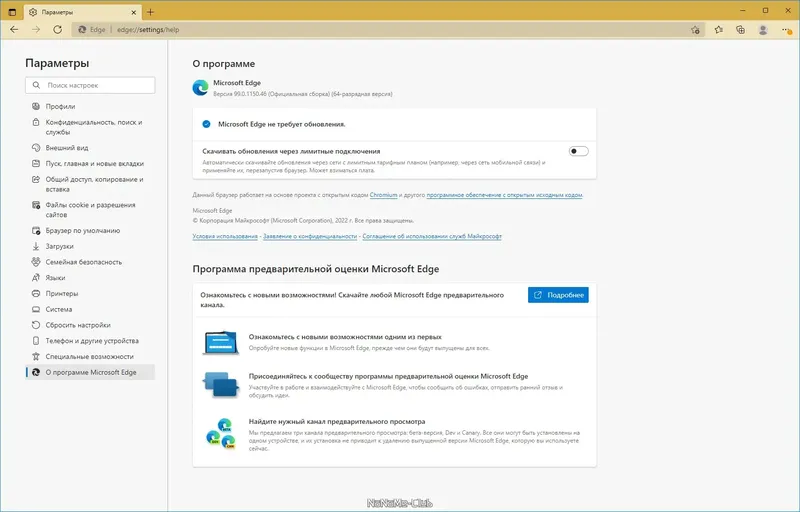The width and height of the screenshot is (800, 512).
Task: Click the О программе Microsoft Edge icon
Action: tap(36, 372)
